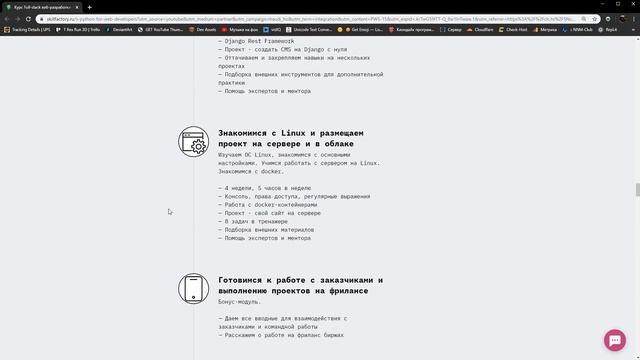The width and height of the screenshot is (640, 360).
Task: Click the scrollbar up arrow
Action: [637, 39]
